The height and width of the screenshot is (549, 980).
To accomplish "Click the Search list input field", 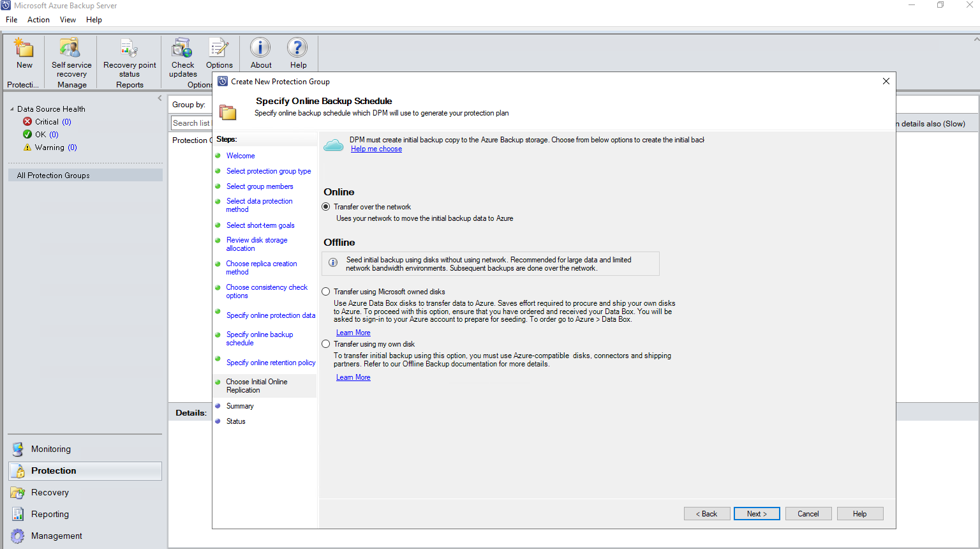I will (191, 123).
